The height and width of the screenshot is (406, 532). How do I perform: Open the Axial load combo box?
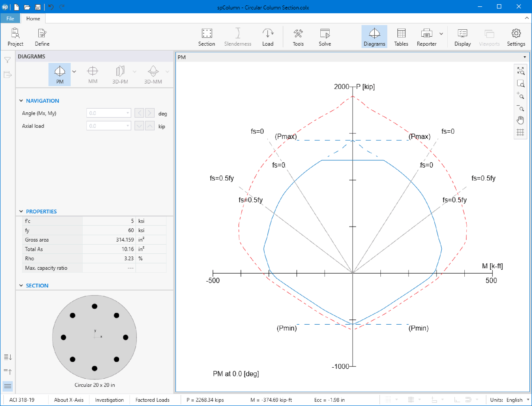[x=109, y=126]
